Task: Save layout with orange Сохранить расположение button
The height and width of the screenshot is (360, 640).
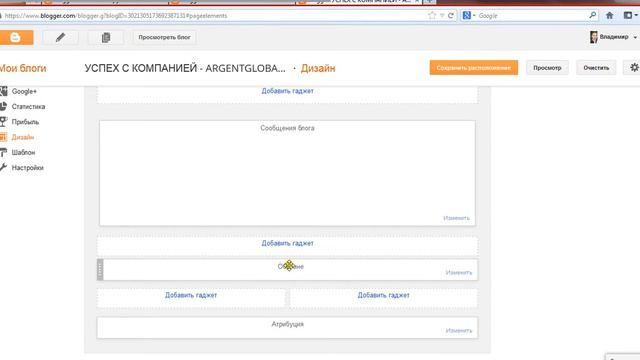Action: pyautogui.click(x=473, y=68)
